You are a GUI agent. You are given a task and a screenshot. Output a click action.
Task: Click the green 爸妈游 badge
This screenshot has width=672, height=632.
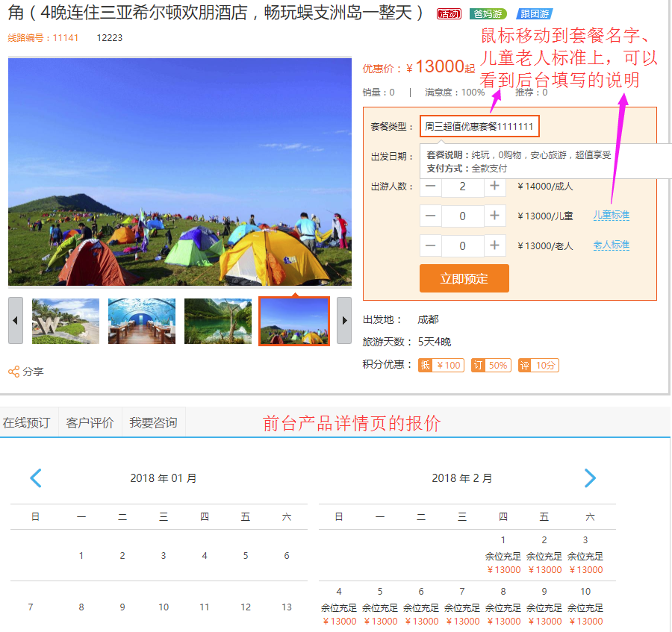(488, 13)
